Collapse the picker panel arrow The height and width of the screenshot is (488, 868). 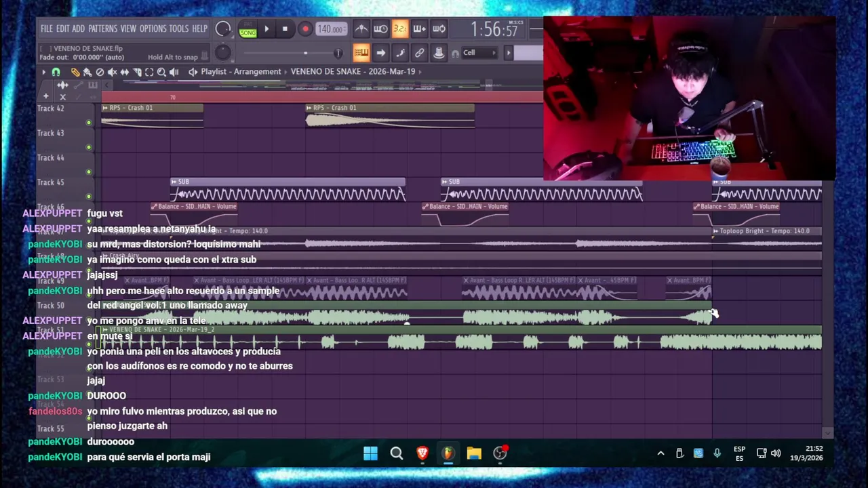(x=106, y=85)
